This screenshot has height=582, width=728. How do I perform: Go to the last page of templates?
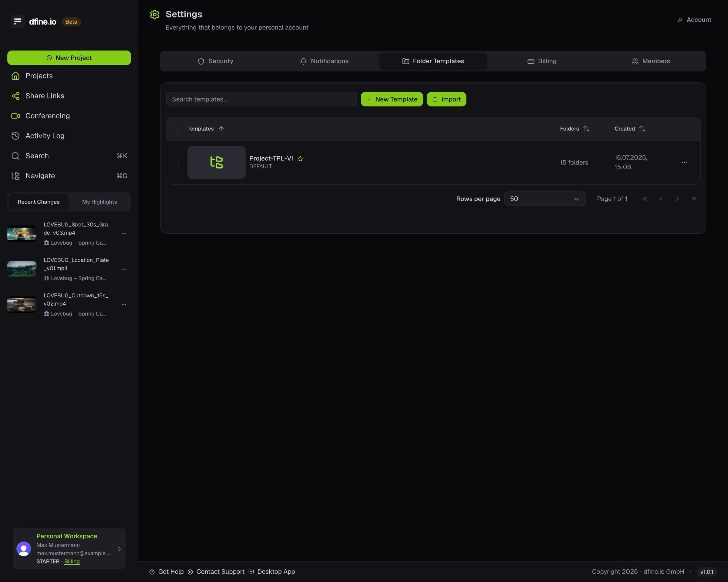(x=693, y=199)
